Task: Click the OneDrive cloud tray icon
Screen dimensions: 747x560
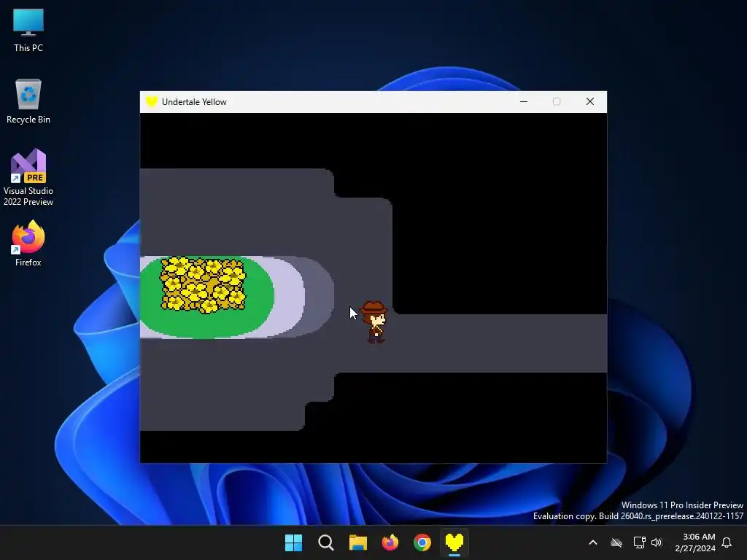Action: (x=616, y=542)
